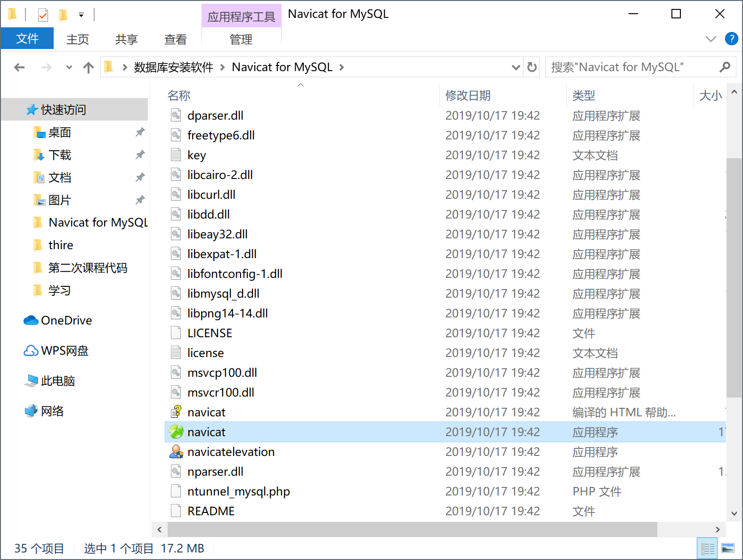
Task: Open the 共享 ribbon tab
Action: click(x=127, y=39)
